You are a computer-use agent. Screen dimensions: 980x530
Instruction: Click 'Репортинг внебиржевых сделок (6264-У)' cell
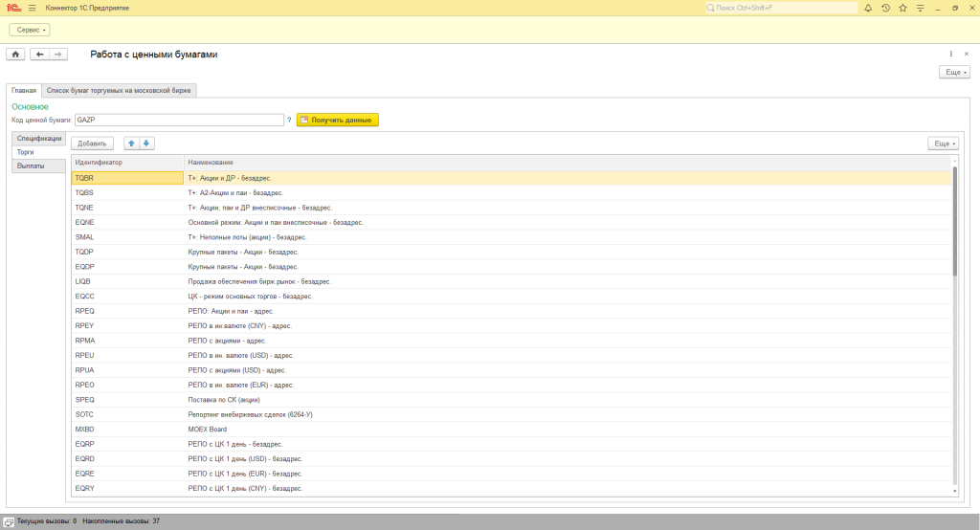pos(568,414)
